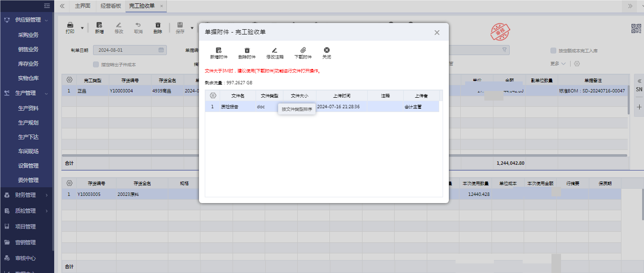Image resolution: width=644 pixels, height=273 pixels.
Task: Switch to the 经营看板 tab
Action: pyautogui.click(x=110, y=6)
